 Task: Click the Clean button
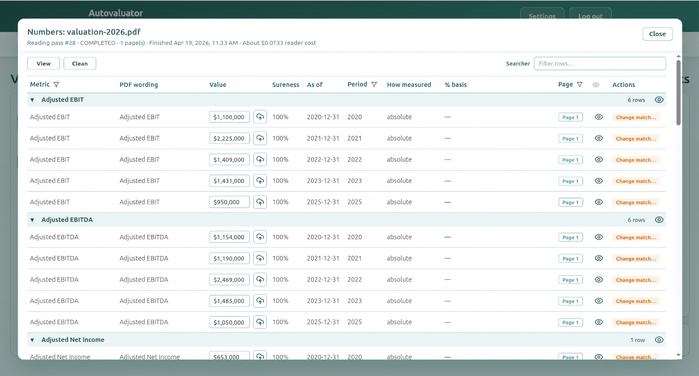[x=80, y=63]
